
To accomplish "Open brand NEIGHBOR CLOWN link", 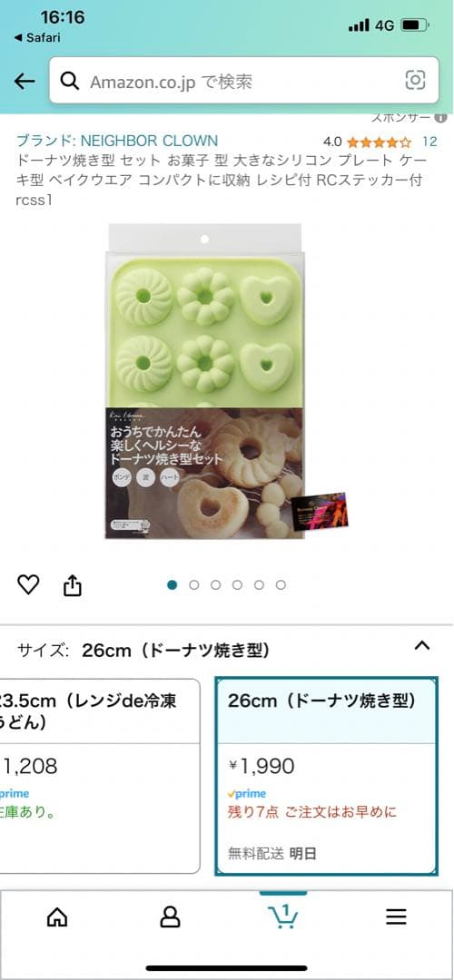I will [117, 141].
